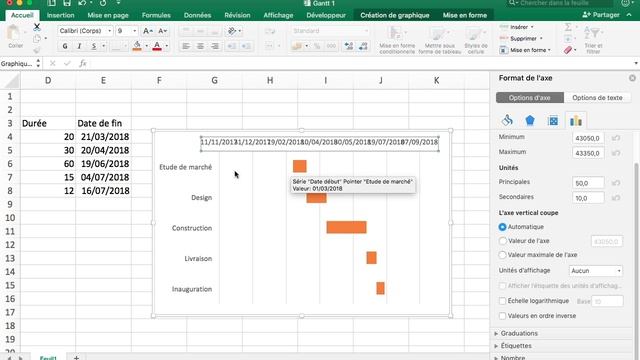Switch to the Données tab

pyautogui.click(x=197, y=15)
